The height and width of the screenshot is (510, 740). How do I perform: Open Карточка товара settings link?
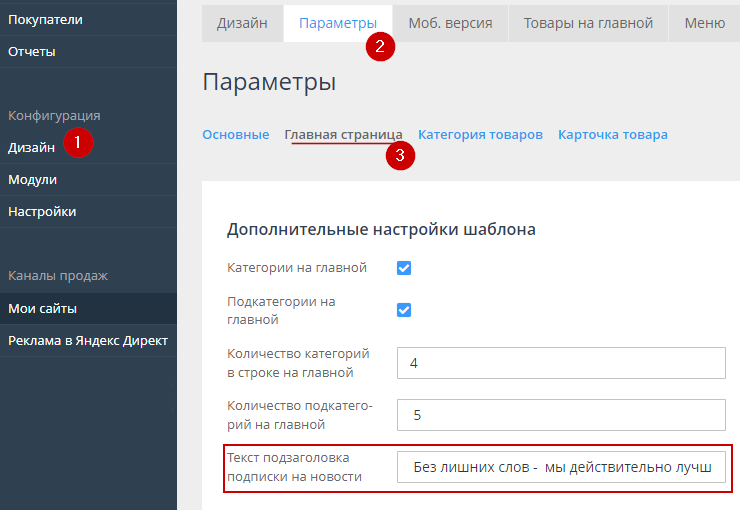(x=612, y=134)
